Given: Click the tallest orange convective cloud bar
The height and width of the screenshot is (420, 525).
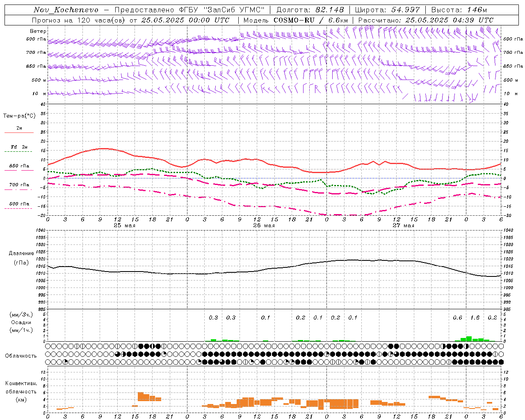Looking at the screenshot, I should pyautogui.click(x=140, y=397).
